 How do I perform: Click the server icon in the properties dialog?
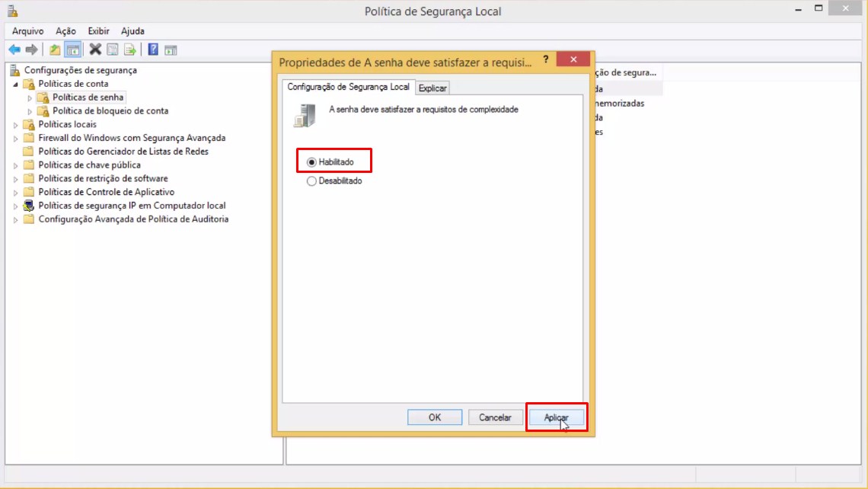click(305, 115)
